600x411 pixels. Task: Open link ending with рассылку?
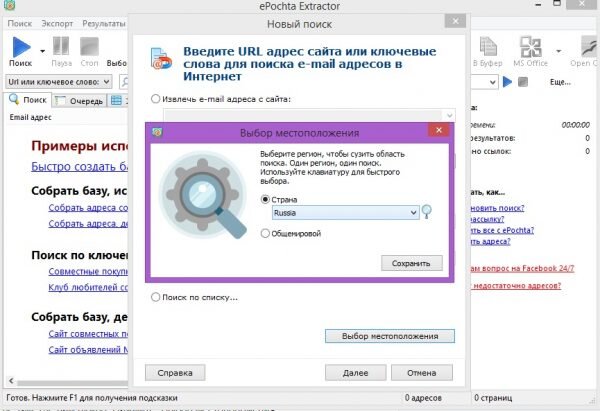coord(488,219)
